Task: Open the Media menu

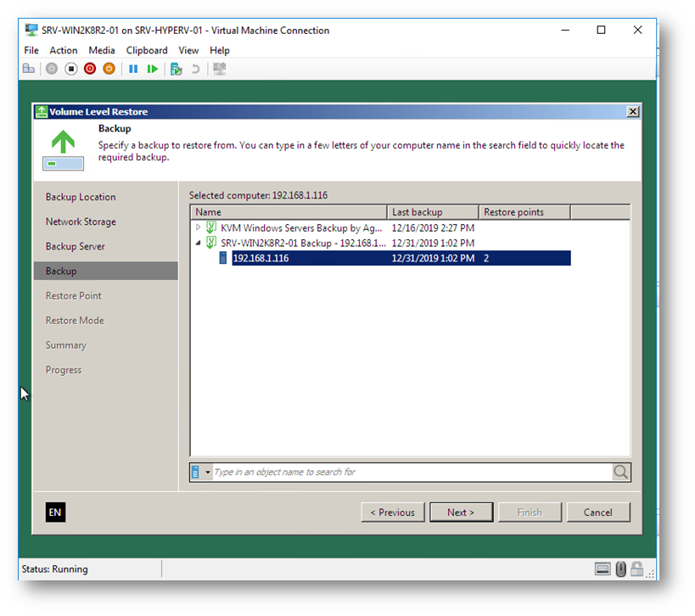Action: (x=102, y=50)
